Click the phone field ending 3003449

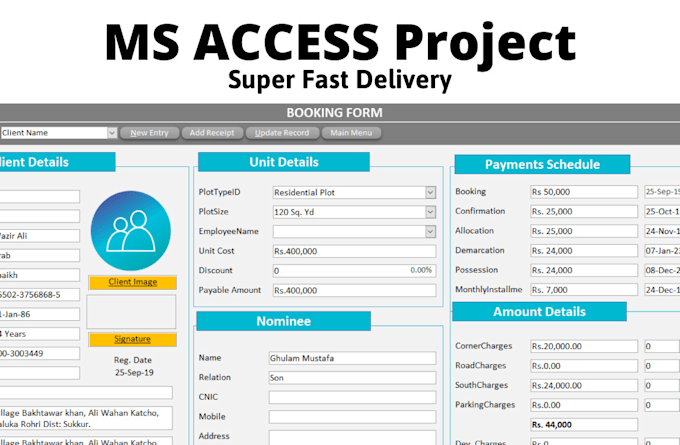[x=39, y=353]
